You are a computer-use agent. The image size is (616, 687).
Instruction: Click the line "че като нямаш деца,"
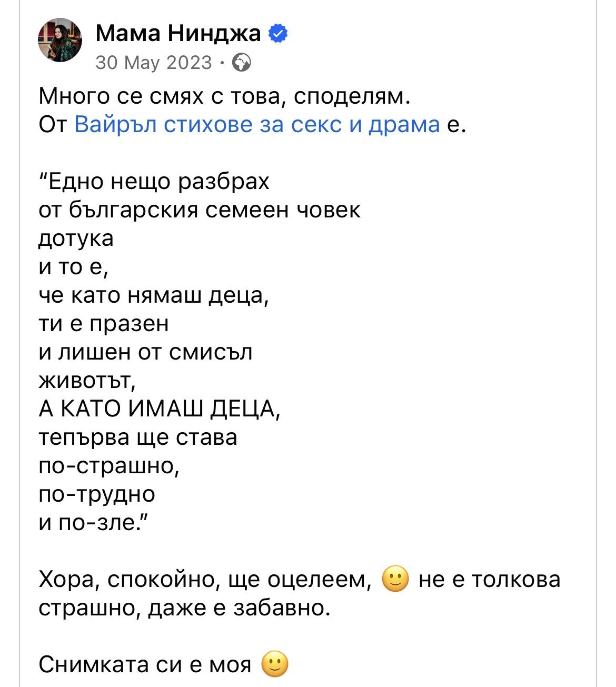154,295
